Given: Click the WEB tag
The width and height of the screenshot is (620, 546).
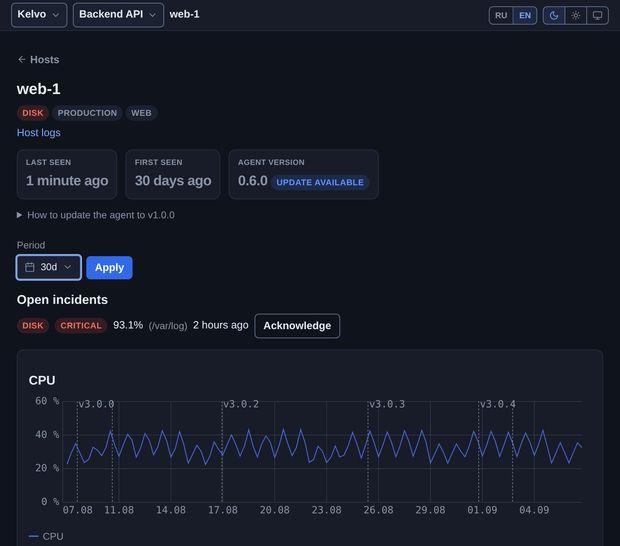Looking at the screenshot, I should (x=141, y=113).
